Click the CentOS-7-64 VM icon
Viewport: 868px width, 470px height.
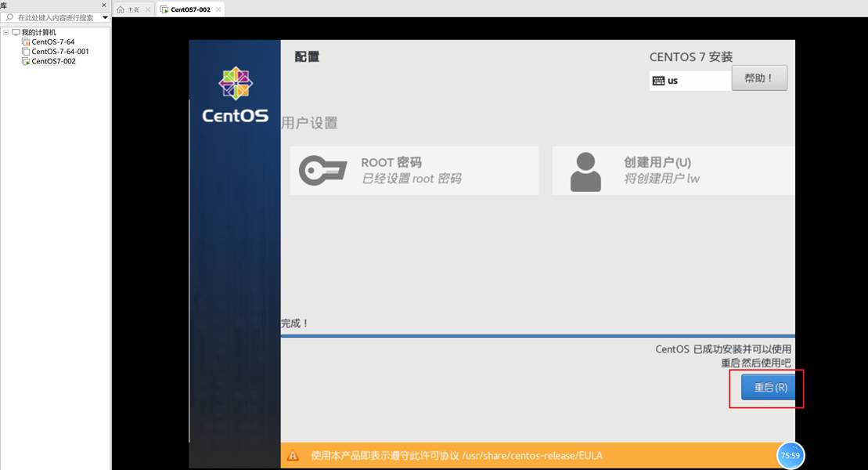(26, 42)
